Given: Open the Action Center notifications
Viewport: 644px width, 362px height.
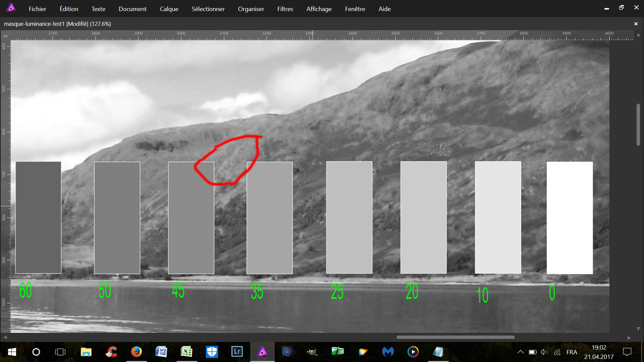Looking at the screenshot, I should 627,352.
